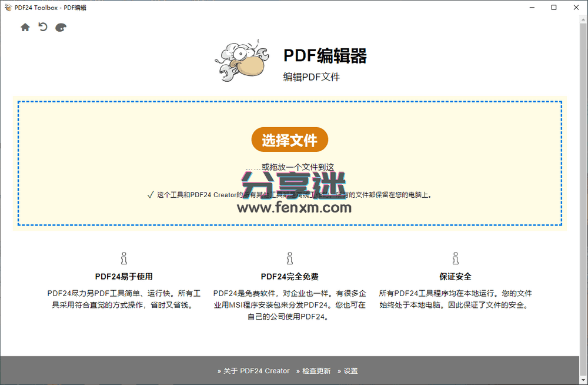This screenshot has height=385, width=588.
Task: Click the PDF24 icon in the title bar
Action: 7,7
